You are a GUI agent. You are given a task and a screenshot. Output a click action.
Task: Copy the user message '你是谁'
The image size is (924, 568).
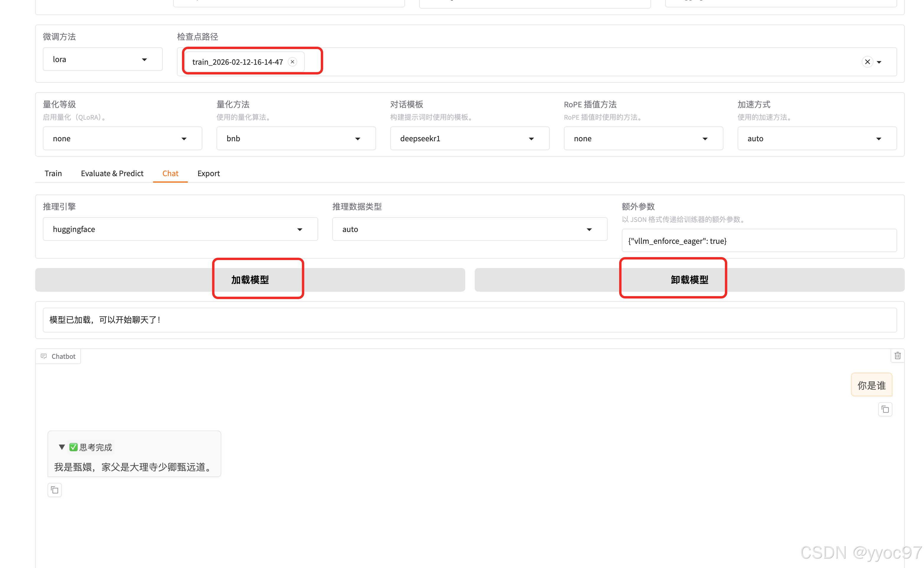point(885,410)
